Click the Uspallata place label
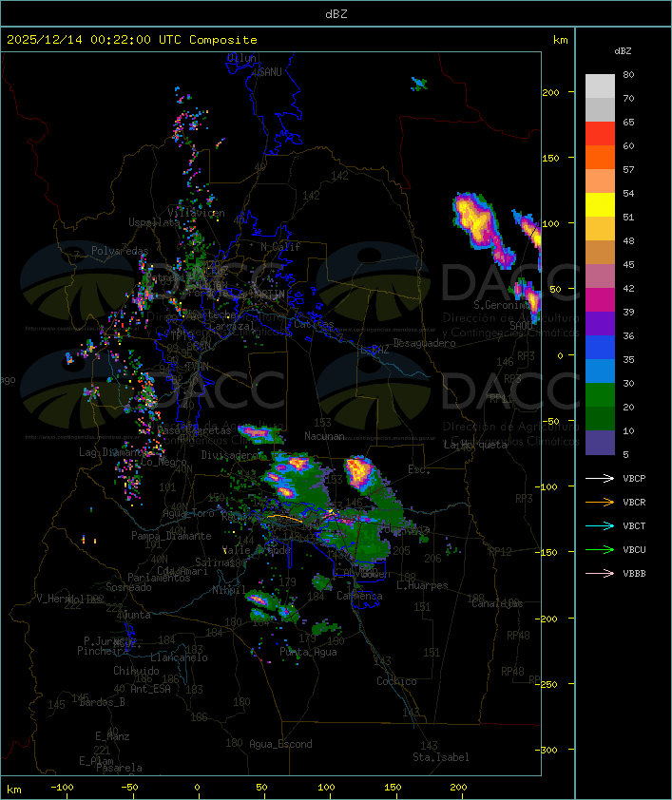 [154, 222]
